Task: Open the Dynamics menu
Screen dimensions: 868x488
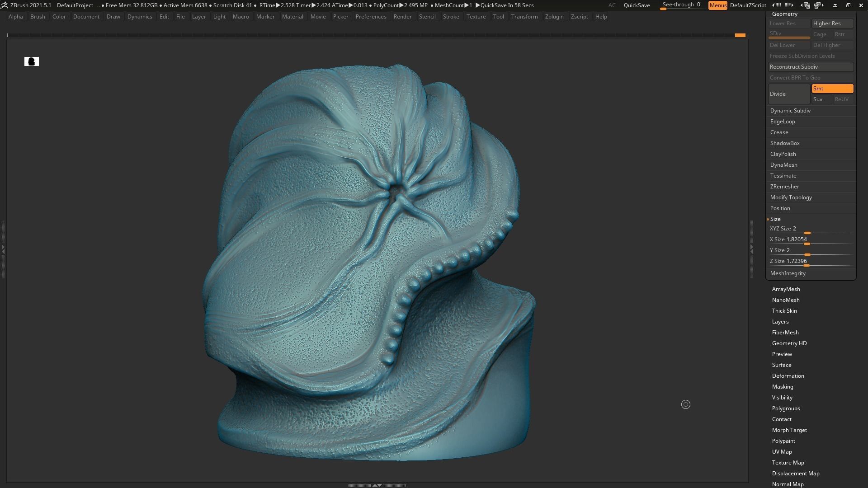Action: 140,17
